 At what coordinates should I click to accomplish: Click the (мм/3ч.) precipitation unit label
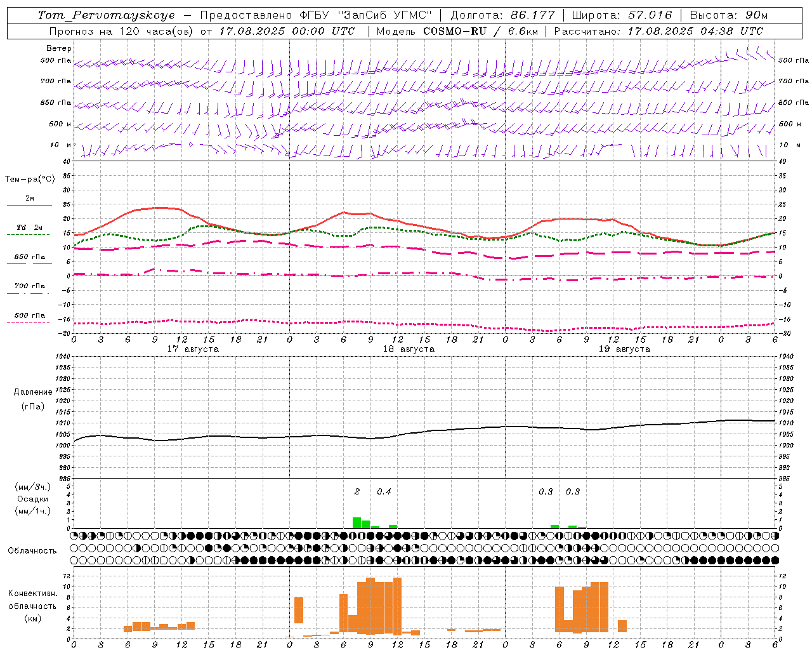click(x=33, y=487)
